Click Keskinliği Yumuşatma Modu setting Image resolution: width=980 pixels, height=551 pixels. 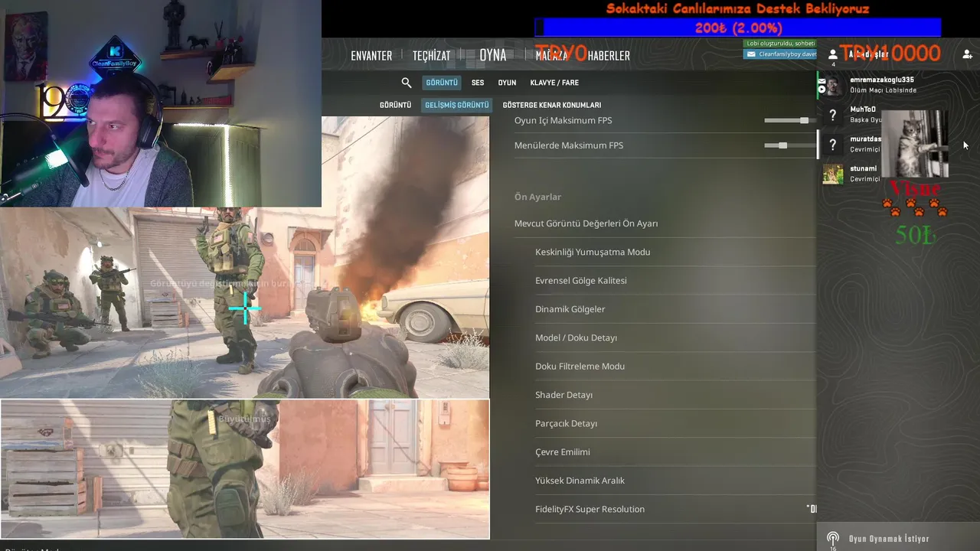[675, 252]
